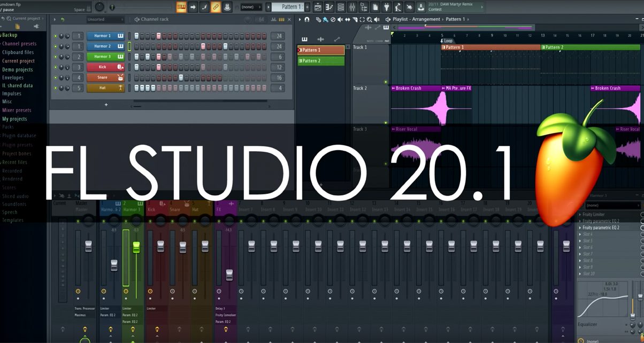Open the Snare channel button
The width and height of the screenshot is (644, 343).
[106, 77]
